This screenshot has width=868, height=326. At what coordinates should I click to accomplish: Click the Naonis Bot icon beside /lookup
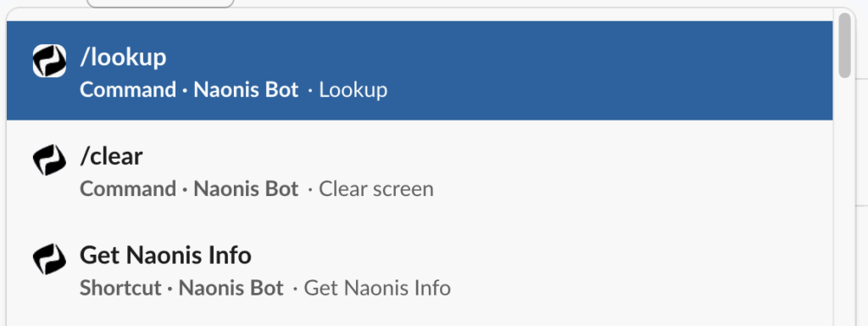point(49,60)
